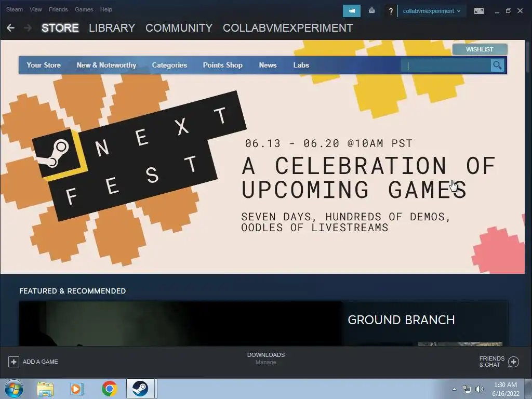This screenshot has height=399, width=532.
Task: Open the COLLABVMEXPERIMENT profile tab
Action: click(x=288, y=28)
